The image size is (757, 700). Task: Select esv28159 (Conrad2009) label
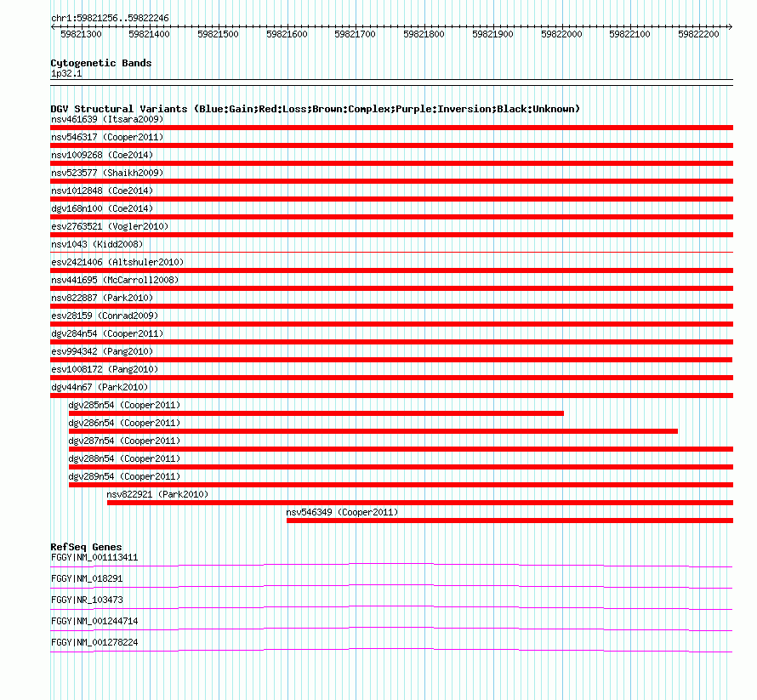click(x=105, y=316)
